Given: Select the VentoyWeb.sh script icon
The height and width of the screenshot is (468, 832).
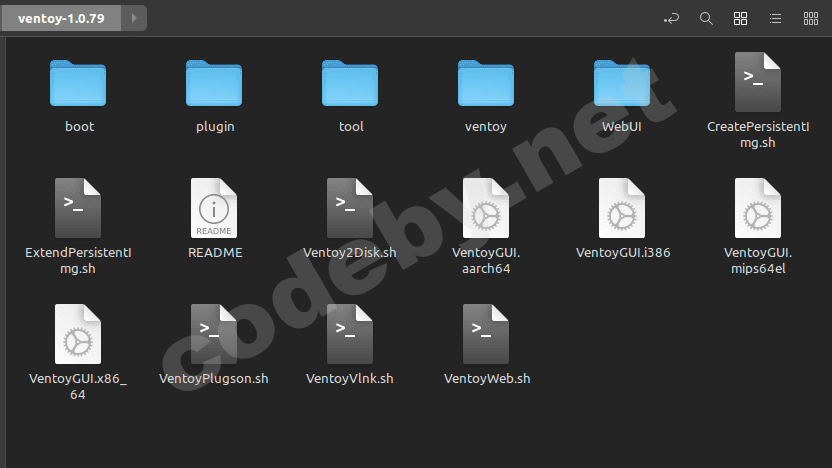Looking at the screenshot, I should pos(486,334).
